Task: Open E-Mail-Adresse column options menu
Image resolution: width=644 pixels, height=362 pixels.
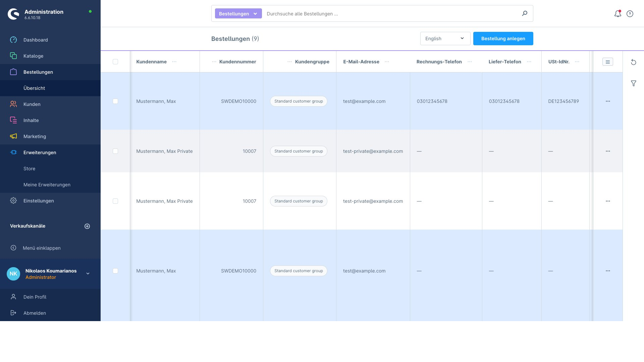Action: pos(387,62)
